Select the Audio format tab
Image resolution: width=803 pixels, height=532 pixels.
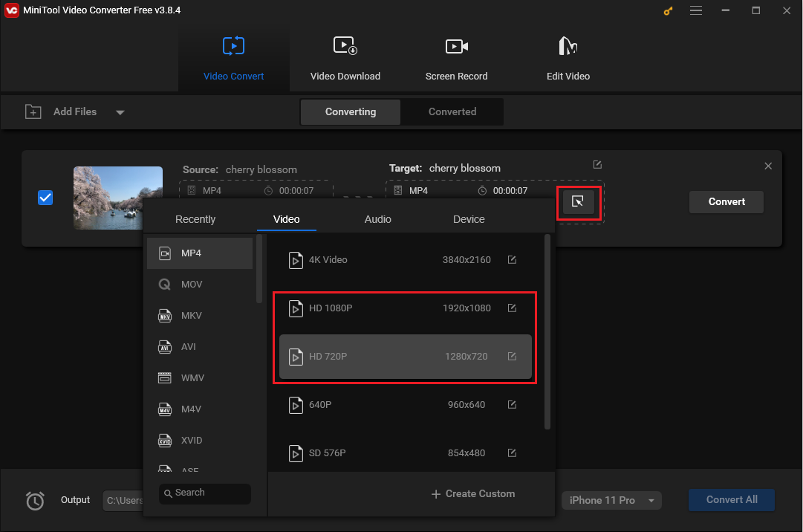[x=377, y=219]
